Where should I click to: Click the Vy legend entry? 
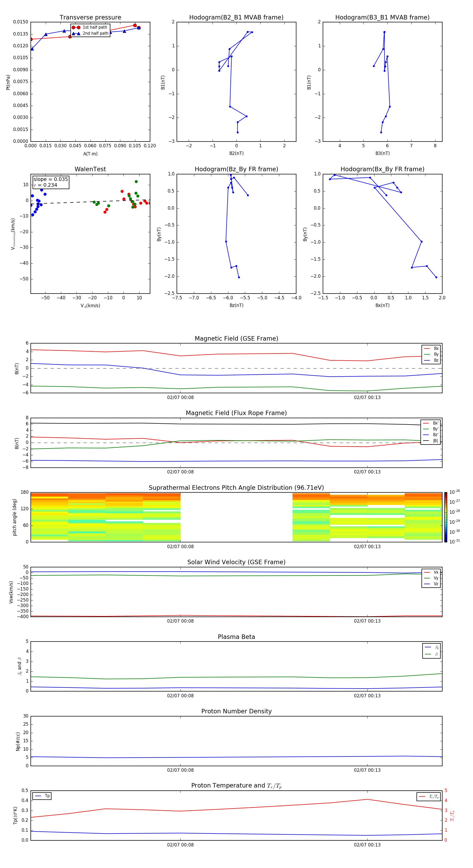pos(431,578)
